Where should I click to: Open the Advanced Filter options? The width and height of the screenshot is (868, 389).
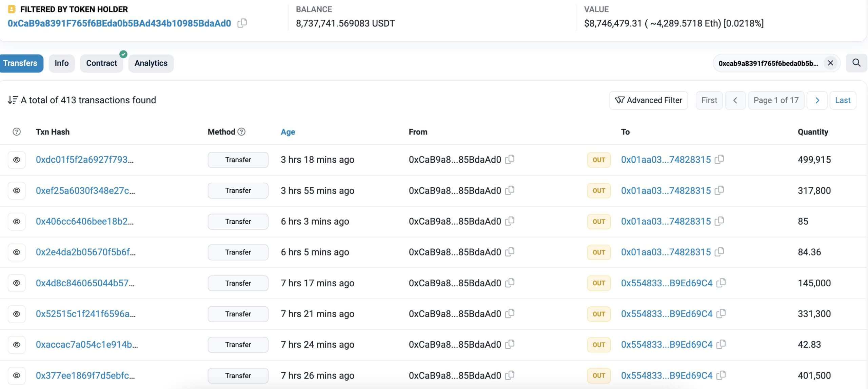pyautogui.click(x=648, y=100)
